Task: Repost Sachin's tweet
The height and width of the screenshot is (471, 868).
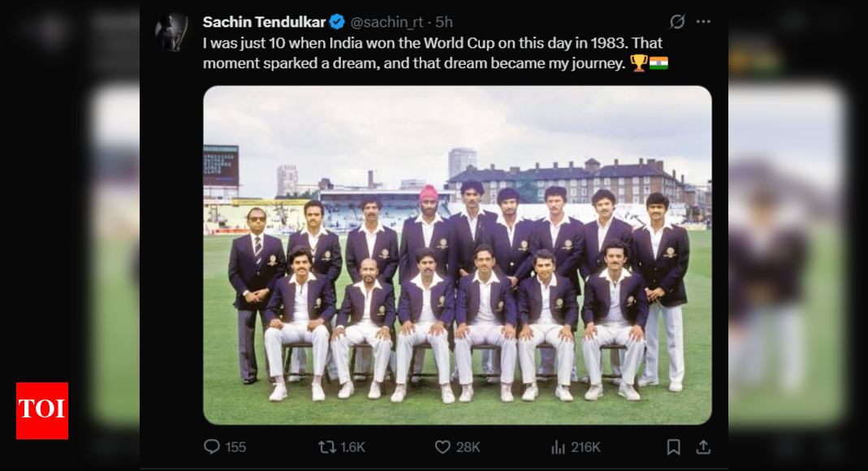Action: coord(328,446)
